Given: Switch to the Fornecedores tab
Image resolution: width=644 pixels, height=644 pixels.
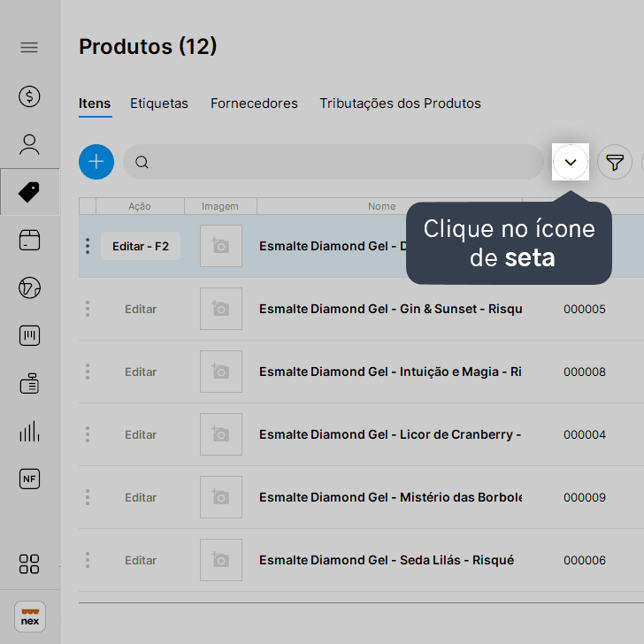Looking at the screenshot, I should (254, 103).
